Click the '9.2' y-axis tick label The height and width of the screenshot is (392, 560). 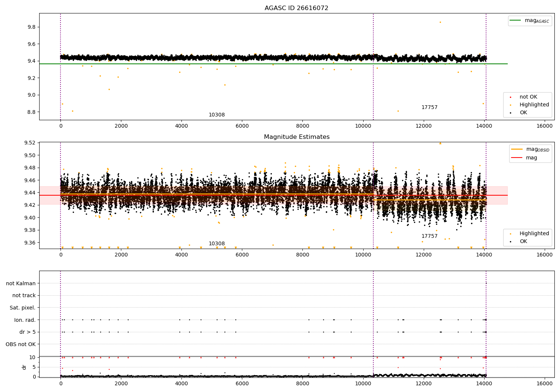(31, 78)
